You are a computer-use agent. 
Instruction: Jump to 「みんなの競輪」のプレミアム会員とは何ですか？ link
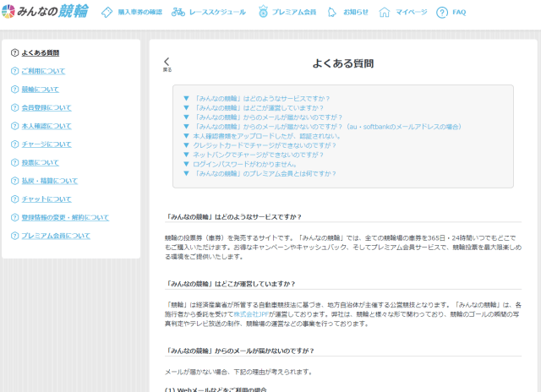tap(265, 173)
